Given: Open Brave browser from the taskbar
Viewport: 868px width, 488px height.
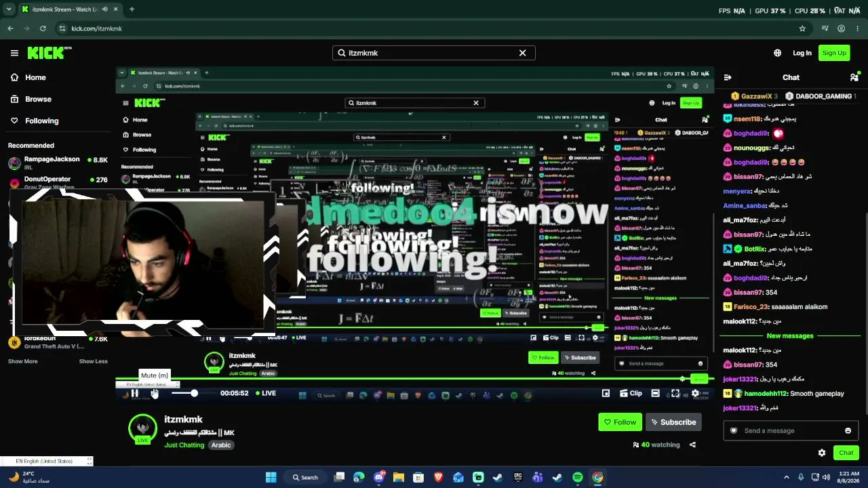Looking at the screenshot, I should 438,477.
